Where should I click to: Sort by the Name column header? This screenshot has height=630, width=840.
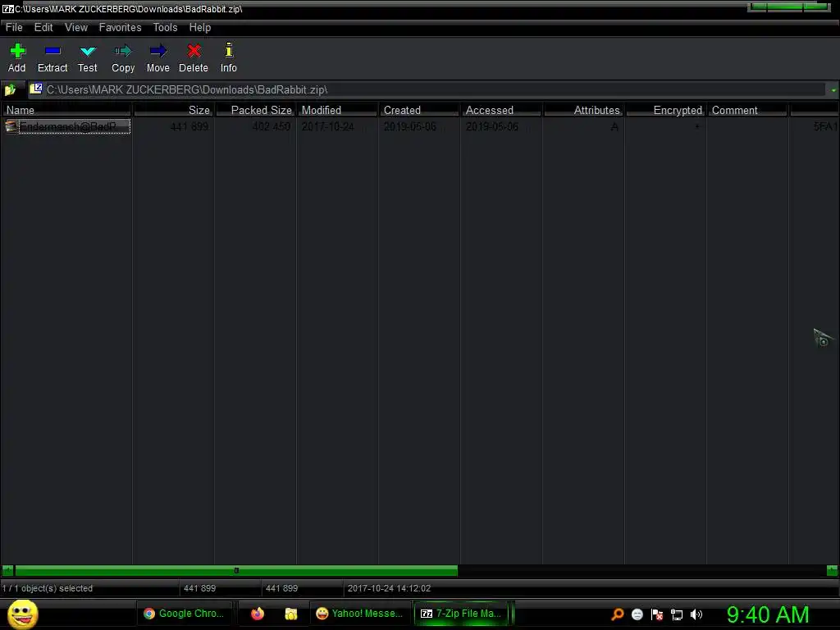[x=66, y=110]
